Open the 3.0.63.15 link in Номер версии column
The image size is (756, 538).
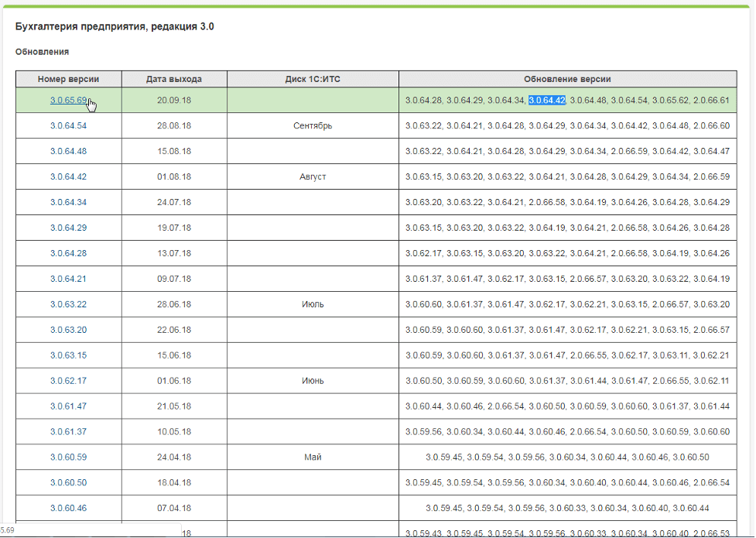coord(68,355)
